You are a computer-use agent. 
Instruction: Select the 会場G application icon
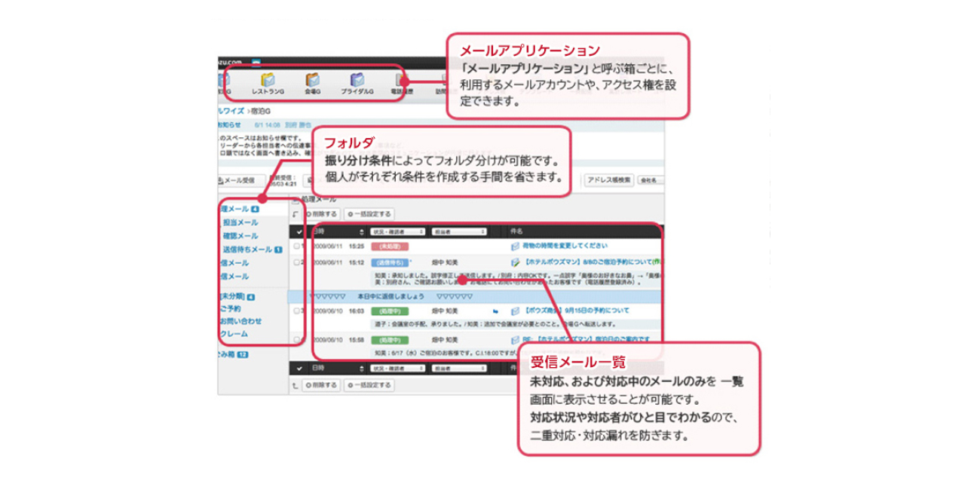(x=314, y=80)
